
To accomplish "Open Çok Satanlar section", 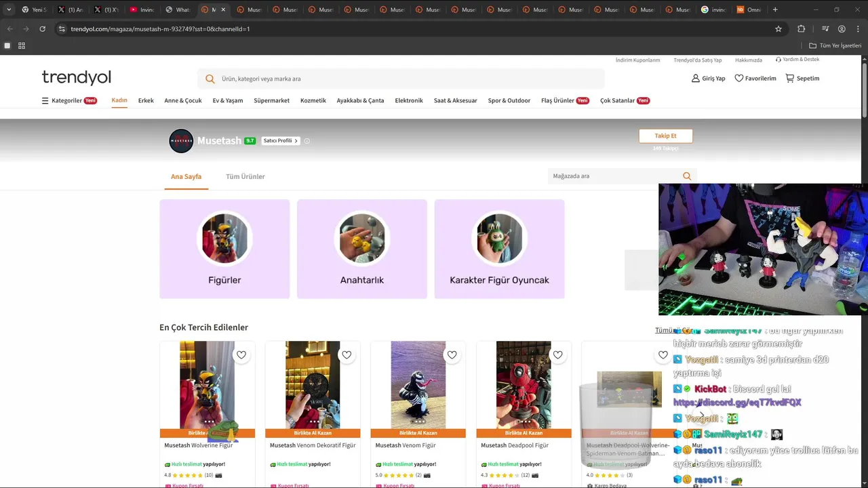I will click(625, 100).
